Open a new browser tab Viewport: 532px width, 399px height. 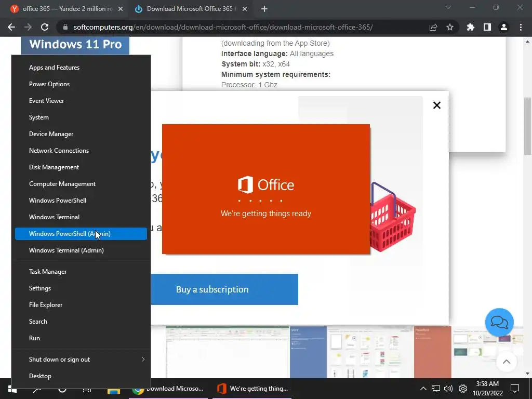pyautogui.click(x=264, y=9)
